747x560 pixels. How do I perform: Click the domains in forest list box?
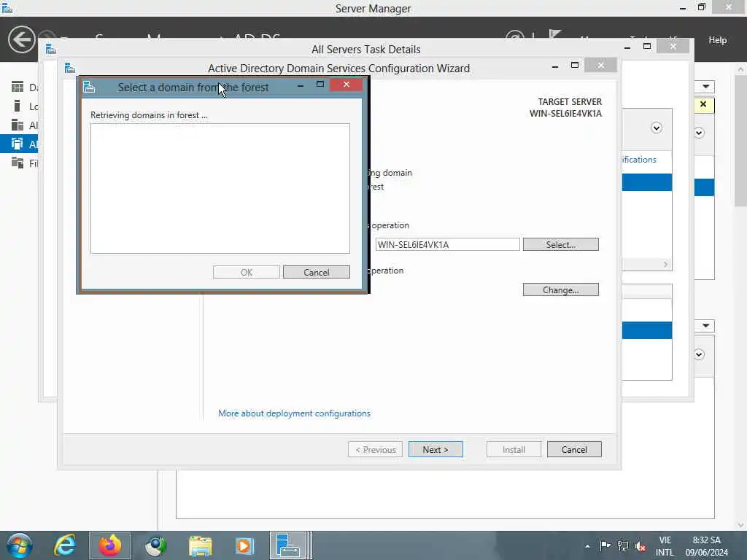[x=220, y=189]
